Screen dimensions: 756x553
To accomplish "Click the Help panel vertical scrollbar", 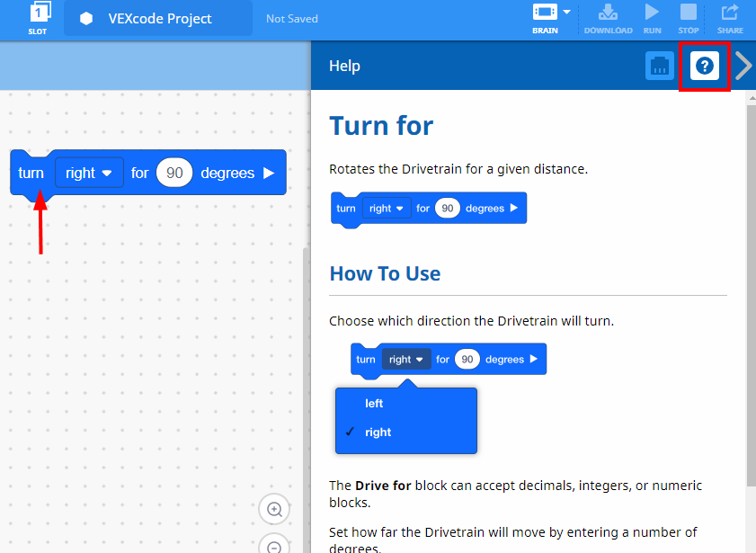I will tap(752, 296).
